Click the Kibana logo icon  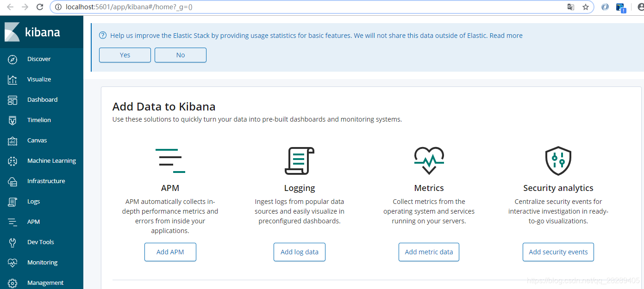[x=12, y=32]
